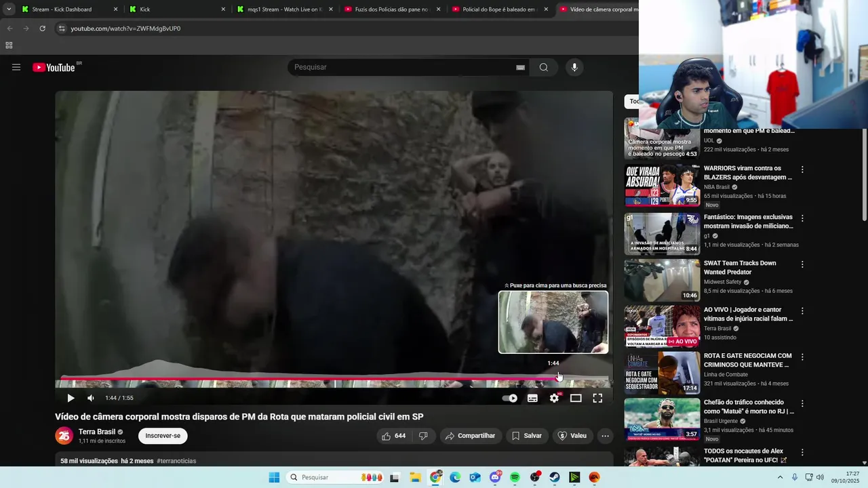Image resolution: width=868 pixels, height=488 pixels.
Task: Click the Valeu super thanks button
Action: [572, 436]
